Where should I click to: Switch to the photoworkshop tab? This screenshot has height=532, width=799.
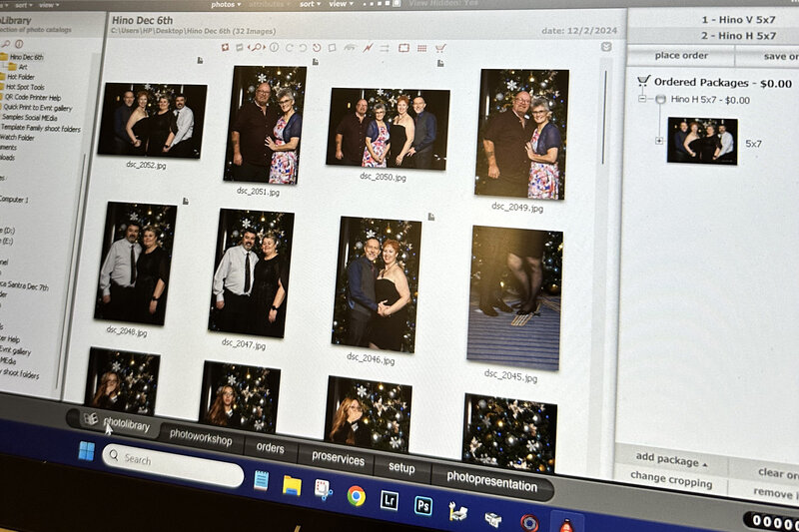pyautogui.click(x=201, y=436)
